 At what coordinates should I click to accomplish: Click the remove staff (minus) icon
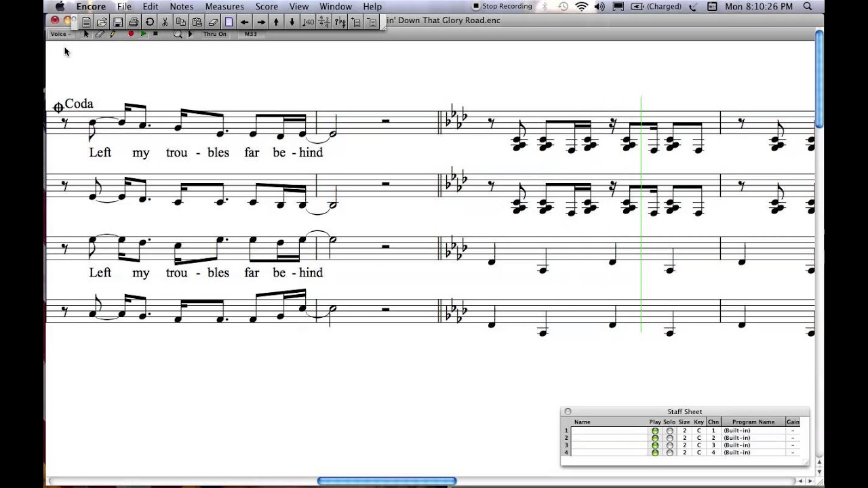point(372,22)
